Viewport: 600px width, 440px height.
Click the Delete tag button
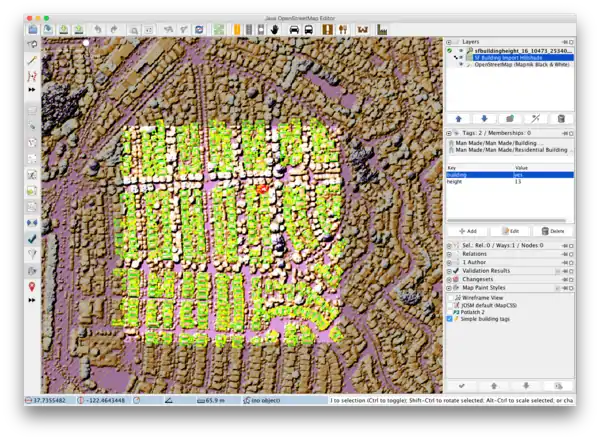[552, 231]
